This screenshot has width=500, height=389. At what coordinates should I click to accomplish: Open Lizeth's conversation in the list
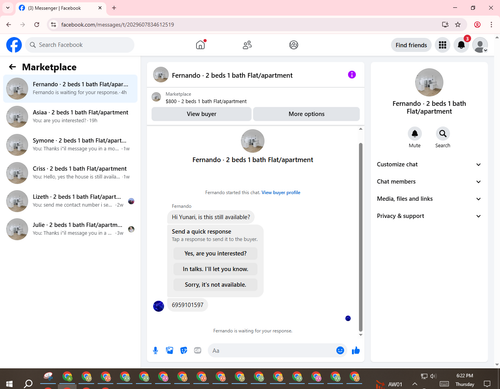click(70, 201)
